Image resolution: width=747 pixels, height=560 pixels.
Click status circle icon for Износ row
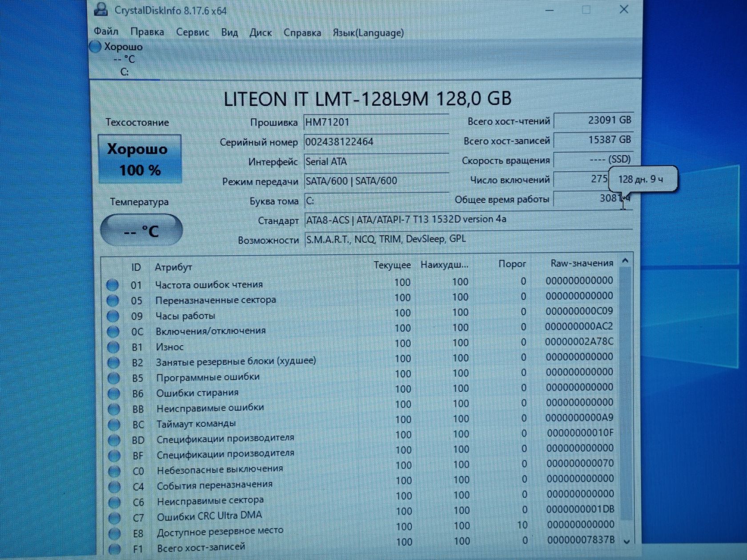pos(113,347)
